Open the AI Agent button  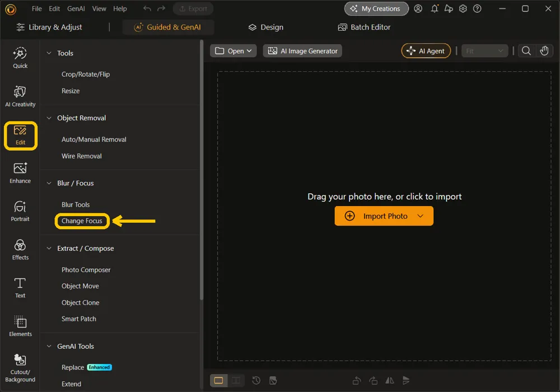click(426, 51)
